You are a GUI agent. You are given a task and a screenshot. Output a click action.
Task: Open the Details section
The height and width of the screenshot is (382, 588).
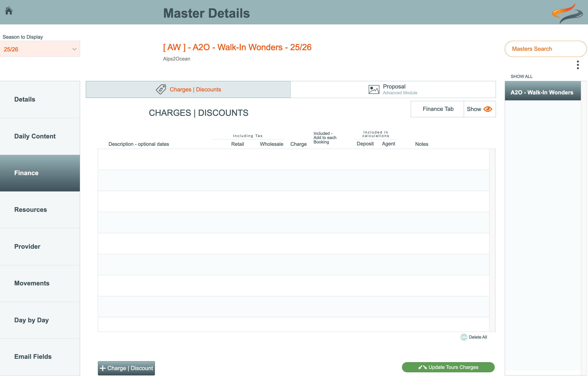coord(40,99)
